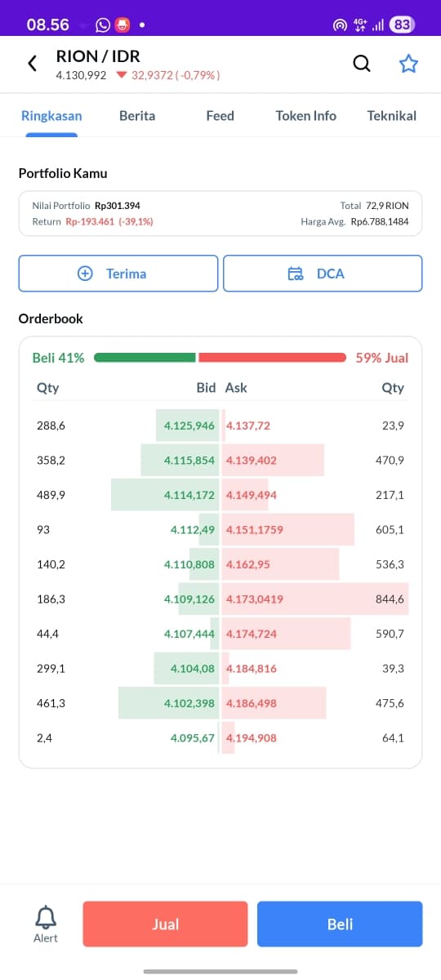Open the Feed tab

click(220, 116)
